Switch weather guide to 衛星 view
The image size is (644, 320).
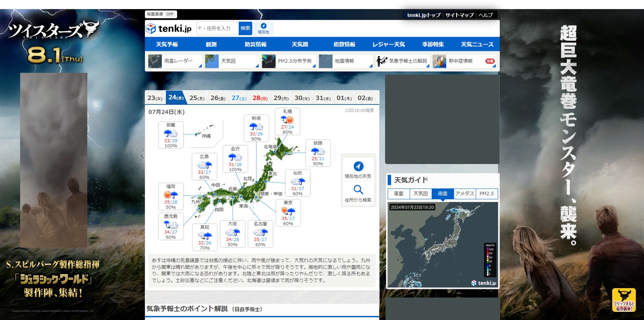(398, 193)
